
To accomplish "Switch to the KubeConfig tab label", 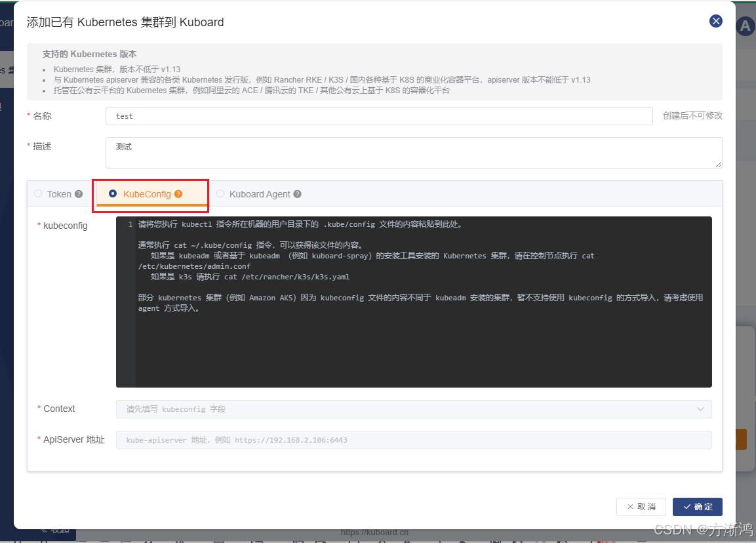I will (x=147, y=194).
